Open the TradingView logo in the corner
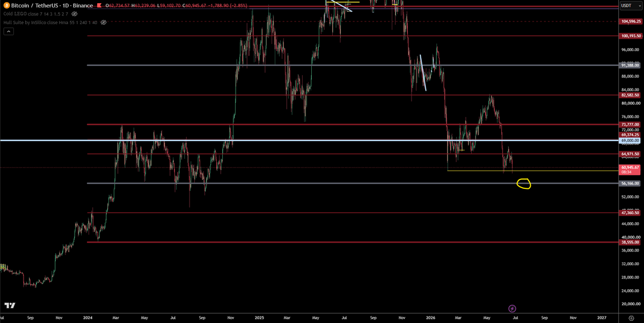 [x=10, y=306]
